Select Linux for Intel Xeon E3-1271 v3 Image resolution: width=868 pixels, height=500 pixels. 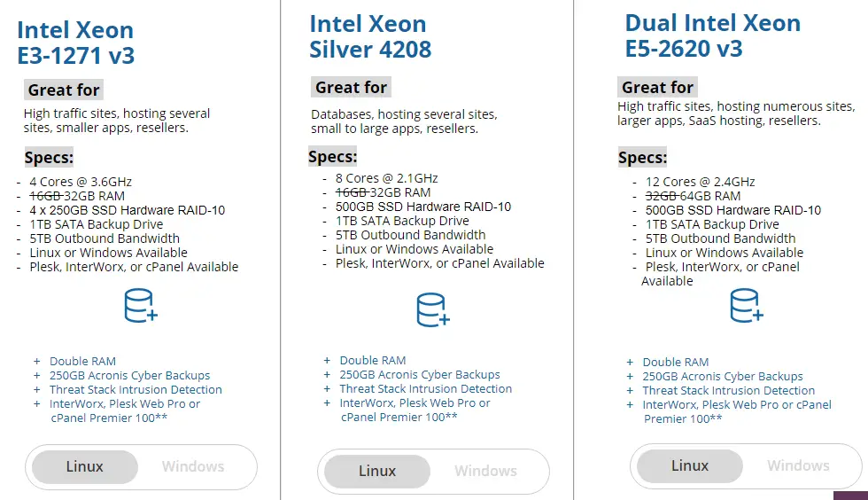click(x=85, y=466)
